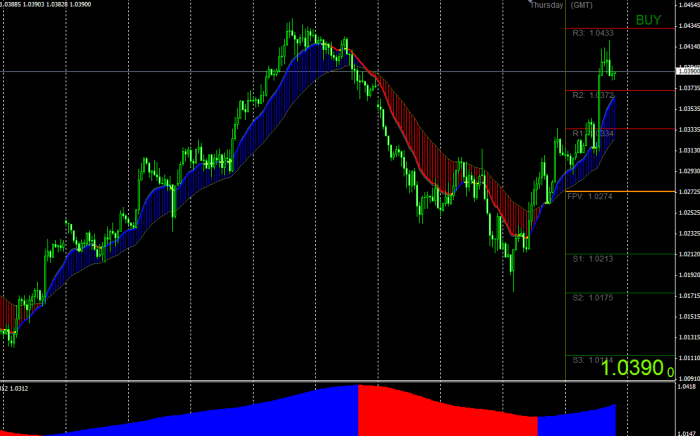Select the red section of the indicator histogram
This screenshot has height=436, width=700.
tap(448, 411)
